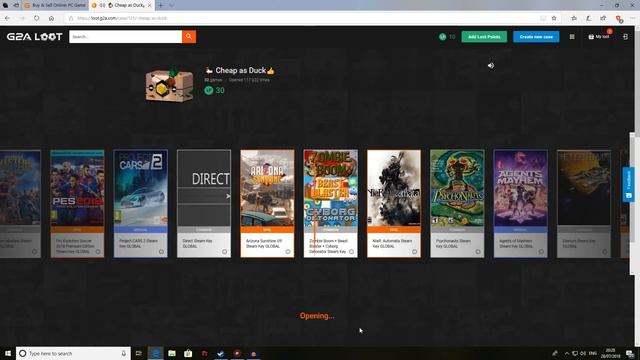Click the red browser extension icon
The width and height of the screenshot is (640, 360).
(x=619, y=19)
